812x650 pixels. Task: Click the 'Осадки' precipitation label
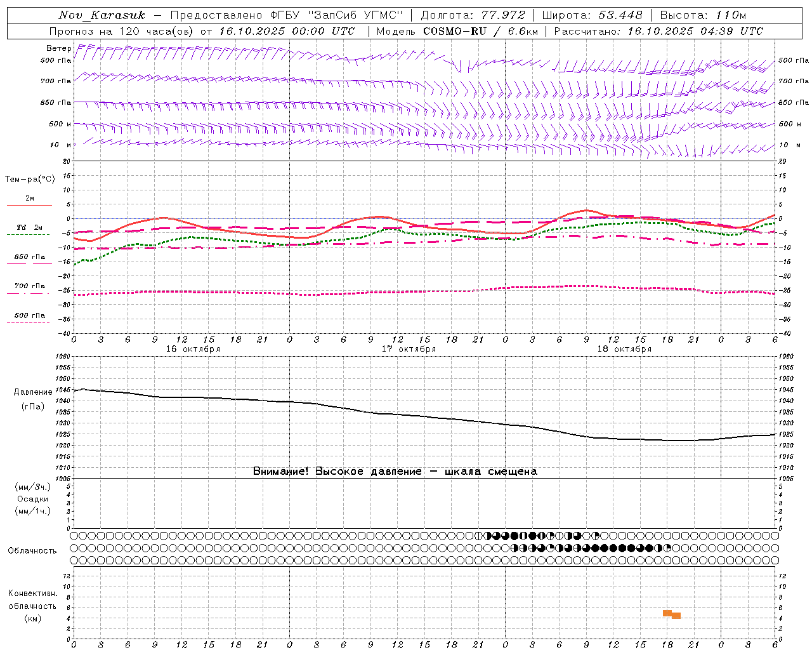(33, 499)
